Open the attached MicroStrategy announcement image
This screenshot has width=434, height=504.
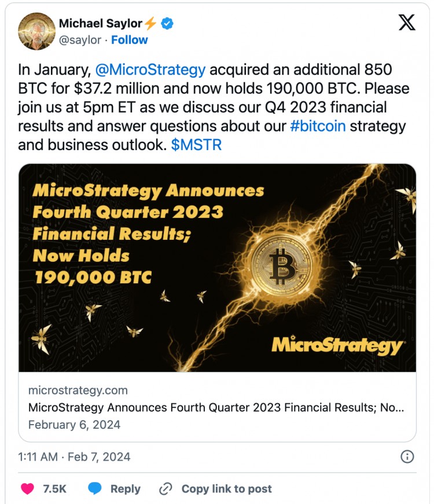coord(217,268)
